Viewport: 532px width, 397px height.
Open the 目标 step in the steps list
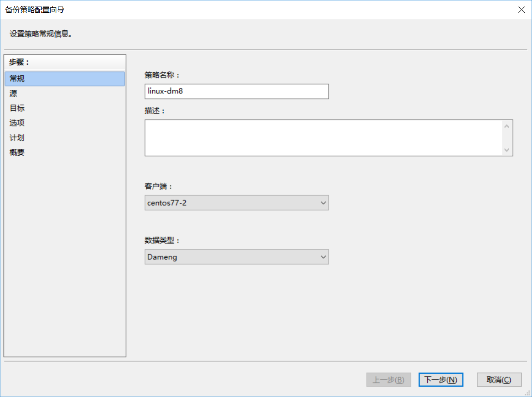(17, 108)
